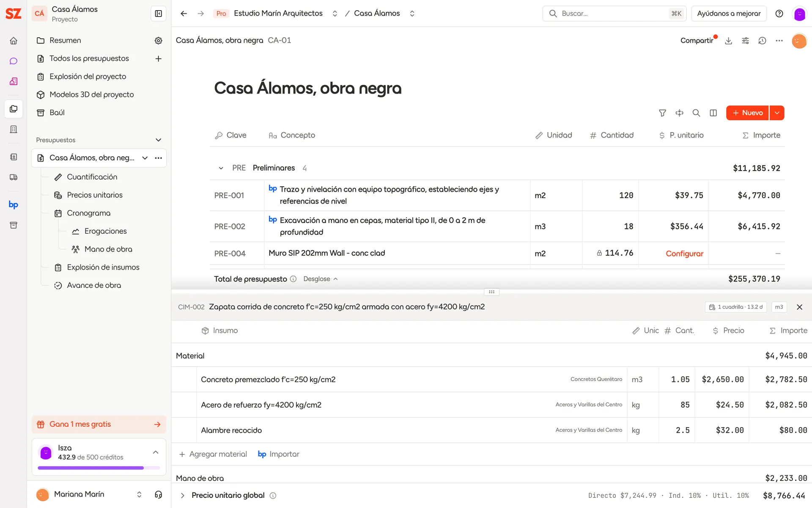Click Configurar link in PRE-004 row
The width and height of the screenshot is (812, 508).
tap(684, 254)
